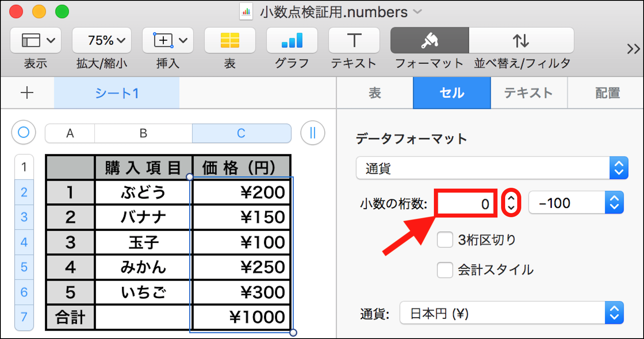The width and height of the screenshot is (644, 339).
Task: Open the 並べ替え/フィルタ sort and filter panel
Action: tap(521, 40)
